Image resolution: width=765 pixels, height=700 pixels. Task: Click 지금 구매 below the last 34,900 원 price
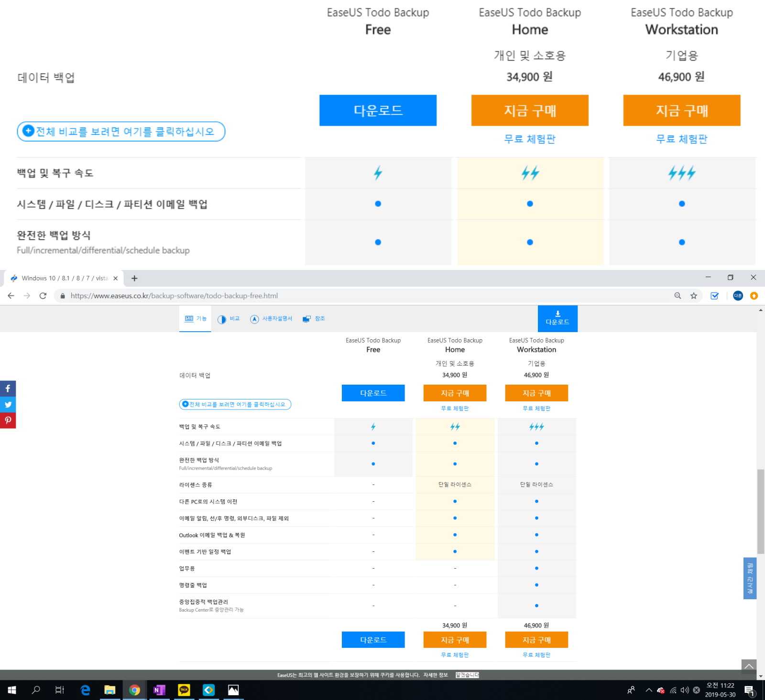coord(455,640)
